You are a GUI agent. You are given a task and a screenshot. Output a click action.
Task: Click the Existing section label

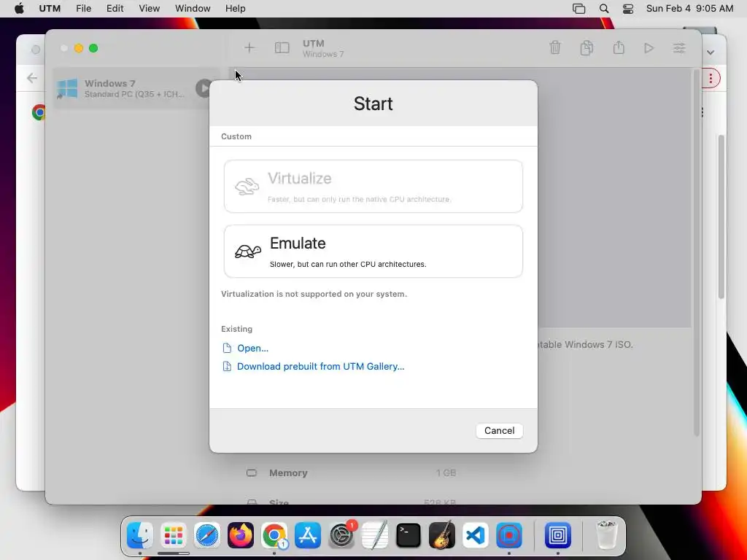[237, 329]
